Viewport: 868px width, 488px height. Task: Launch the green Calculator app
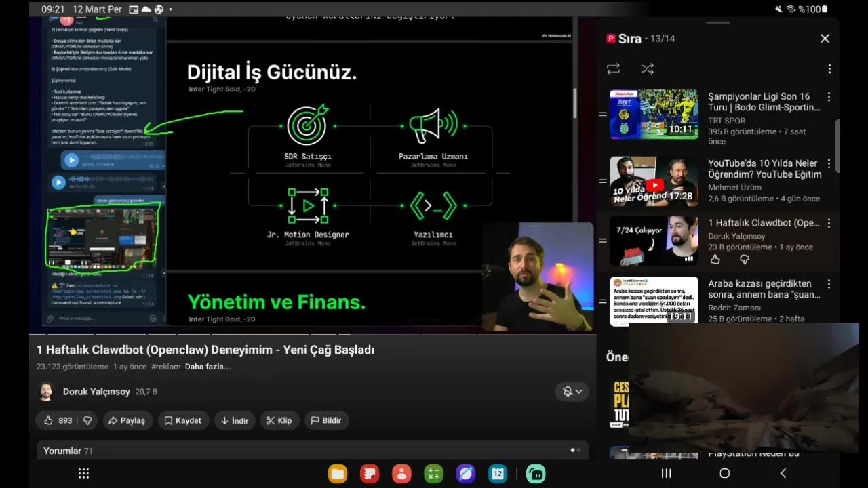click(433, 474)
